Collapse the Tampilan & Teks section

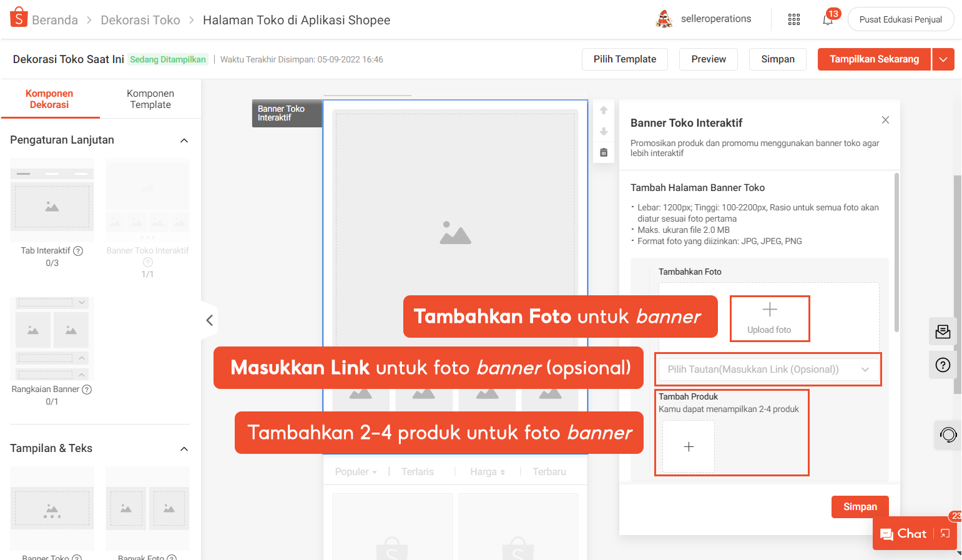click(184, 449)
